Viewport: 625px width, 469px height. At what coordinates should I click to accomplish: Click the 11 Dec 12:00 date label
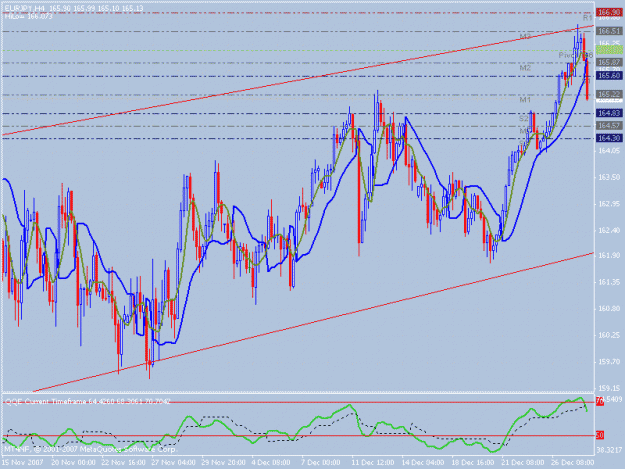373,463
